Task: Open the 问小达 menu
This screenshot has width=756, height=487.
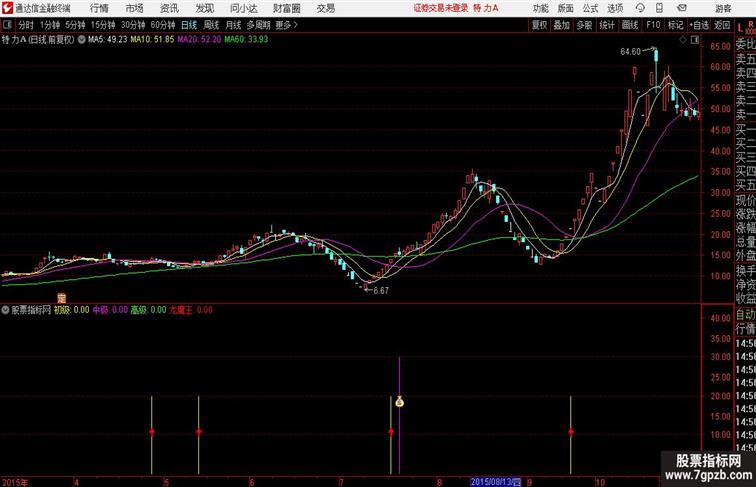Action: point(243,8)
